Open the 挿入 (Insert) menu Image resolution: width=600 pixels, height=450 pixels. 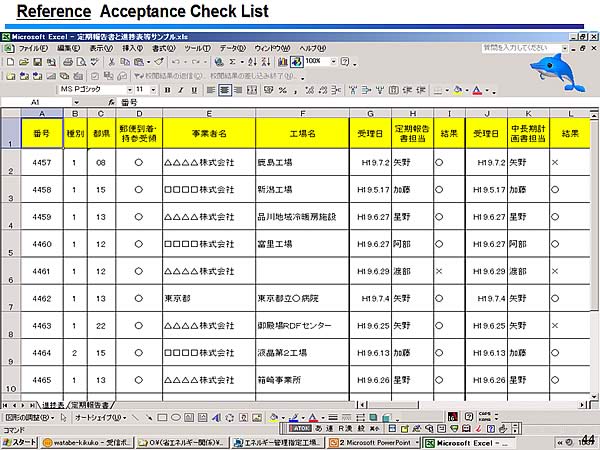[x=132, y=48]
